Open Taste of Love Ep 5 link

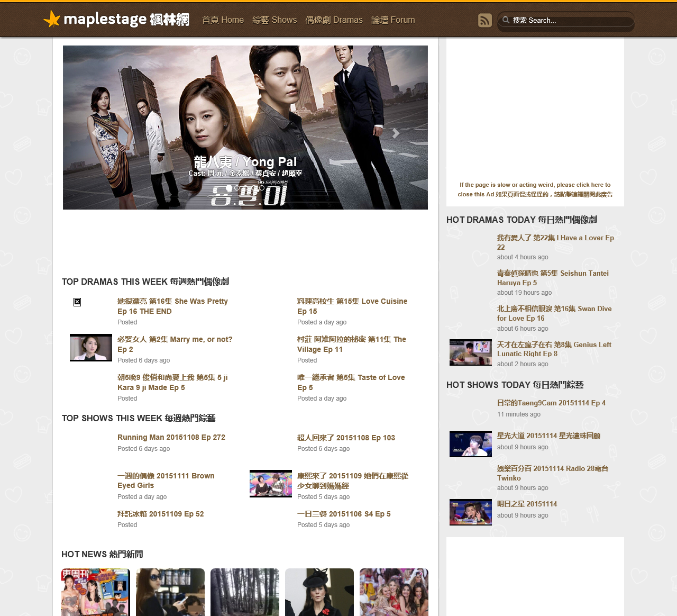point(351,383)
